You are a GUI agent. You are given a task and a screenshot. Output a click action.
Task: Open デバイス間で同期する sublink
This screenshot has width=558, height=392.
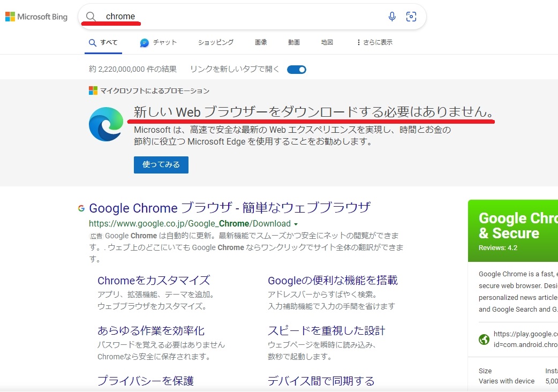(x=321, y=381)
